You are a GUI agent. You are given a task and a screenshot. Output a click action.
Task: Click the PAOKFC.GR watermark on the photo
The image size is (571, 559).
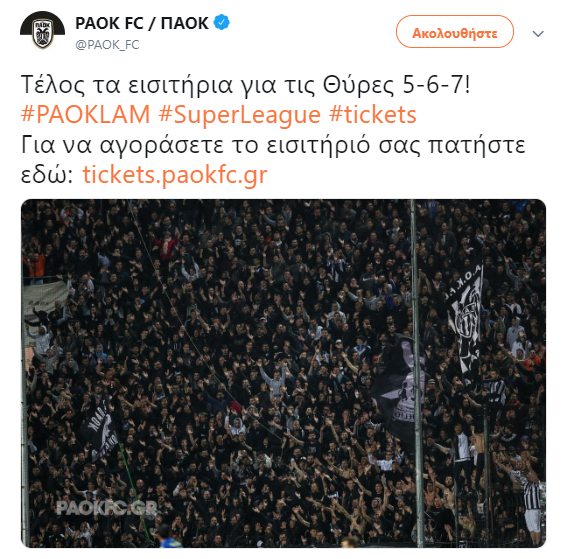tap(106, 508)
